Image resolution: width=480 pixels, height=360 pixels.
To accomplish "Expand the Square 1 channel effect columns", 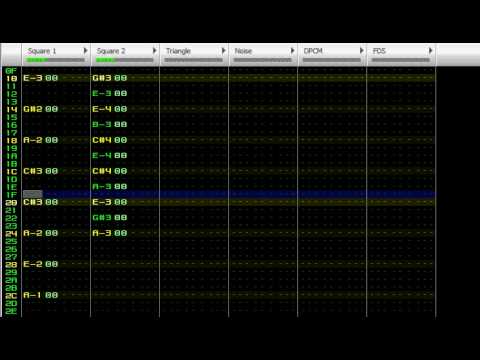I will click(85, 51).
